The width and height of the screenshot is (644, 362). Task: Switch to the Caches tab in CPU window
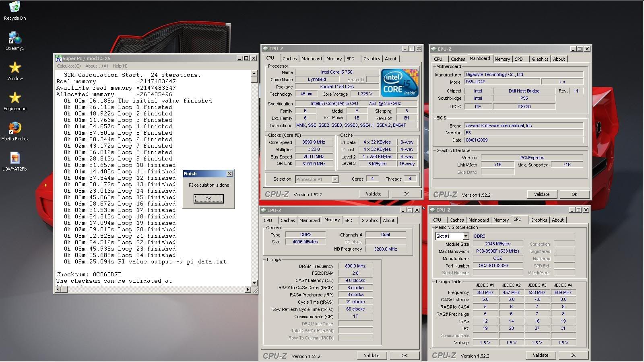[289, 59]
